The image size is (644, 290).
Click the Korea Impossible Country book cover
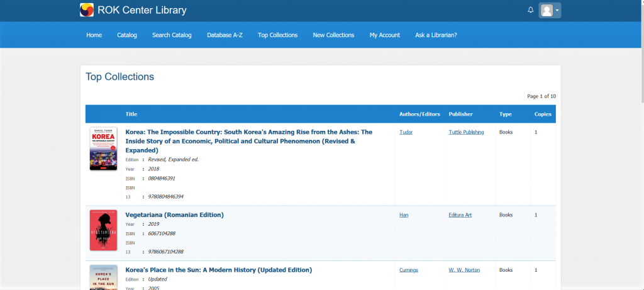coord(104,148)
